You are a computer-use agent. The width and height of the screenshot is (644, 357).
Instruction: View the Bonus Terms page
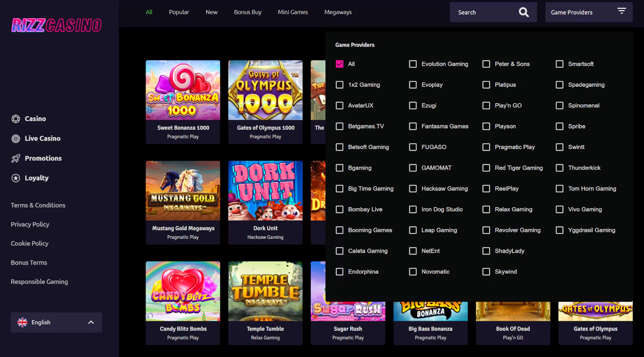click(29, 262)
